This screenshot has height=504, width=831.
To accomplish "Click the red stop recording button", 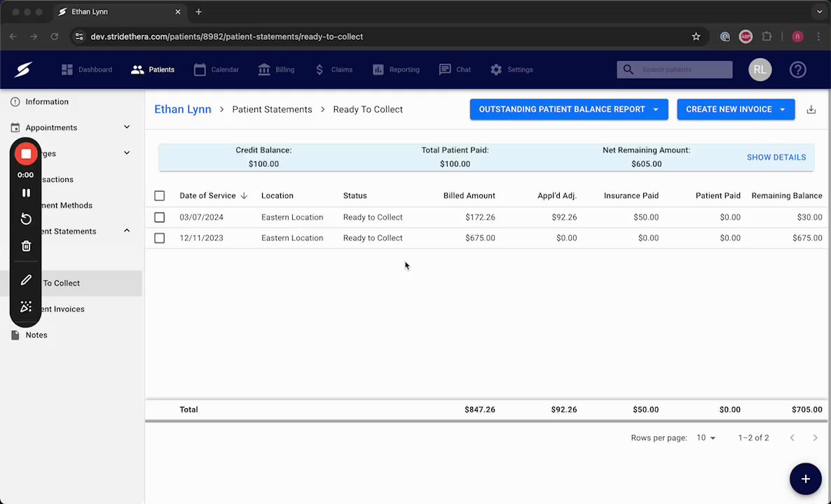I will coord(26,154).
